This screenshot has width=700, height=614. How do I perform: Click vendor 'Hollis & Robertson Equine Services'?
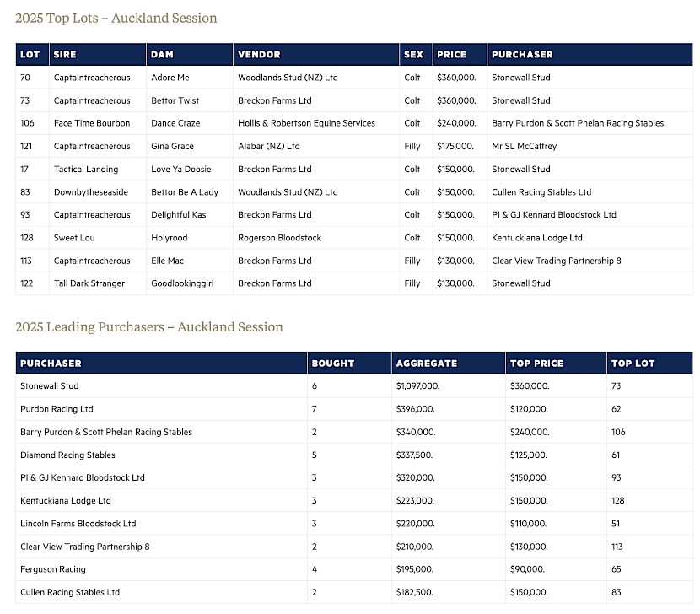(306, 123)
